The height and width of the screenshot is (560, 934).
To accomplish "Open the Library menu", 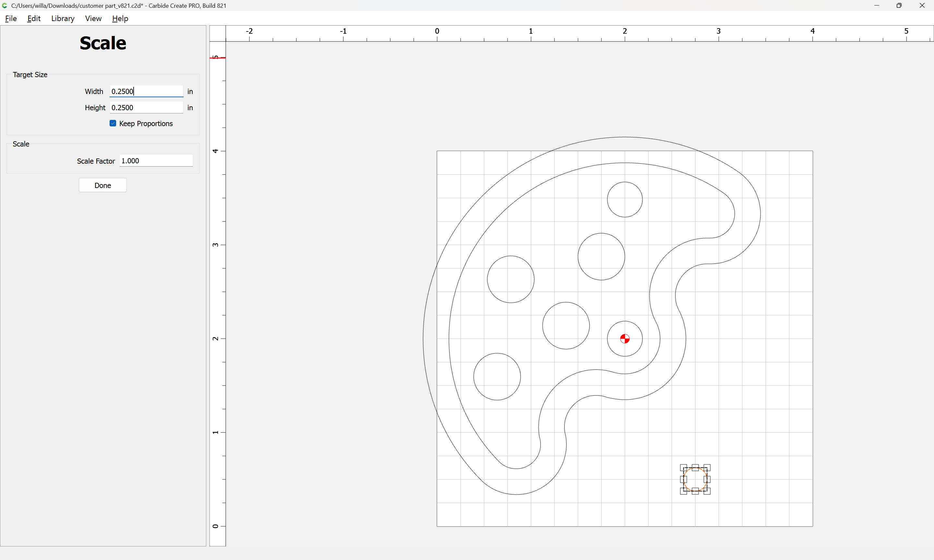I will (63, 18).
